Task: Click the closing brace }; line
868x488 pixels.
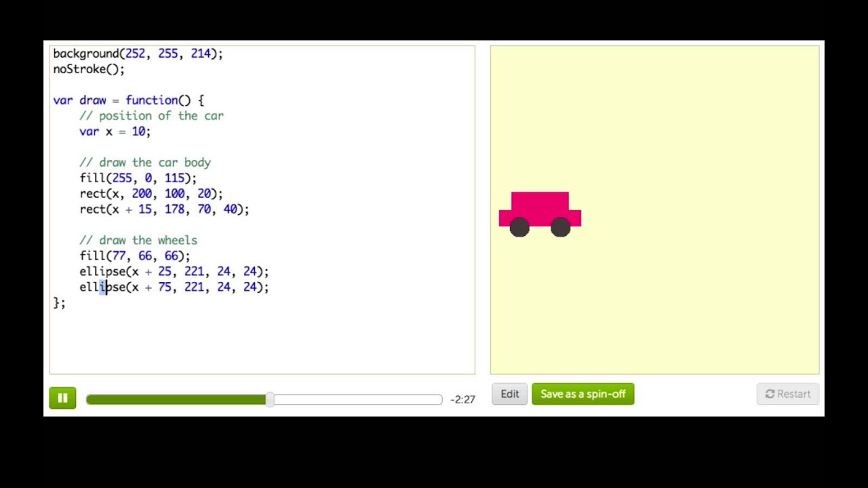Action: [x=59, y=303]
